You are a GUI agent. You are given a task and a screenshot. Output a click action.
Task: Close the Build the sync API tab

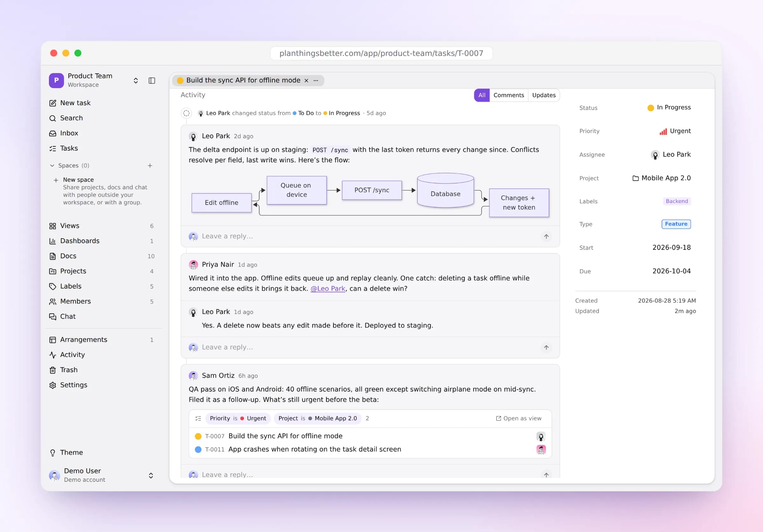(306, 80)
